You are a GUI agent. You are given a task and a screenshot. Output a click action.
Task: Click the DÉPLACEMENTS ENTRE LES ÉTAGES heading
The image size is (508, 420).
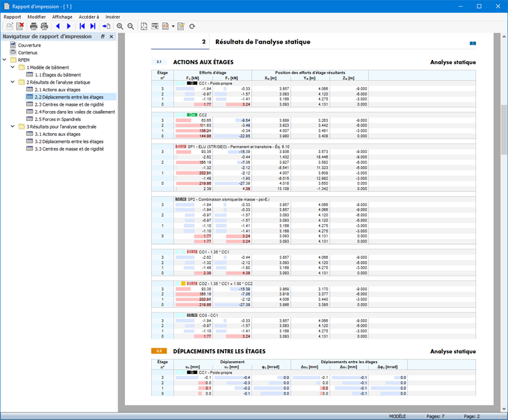[219, 351]
